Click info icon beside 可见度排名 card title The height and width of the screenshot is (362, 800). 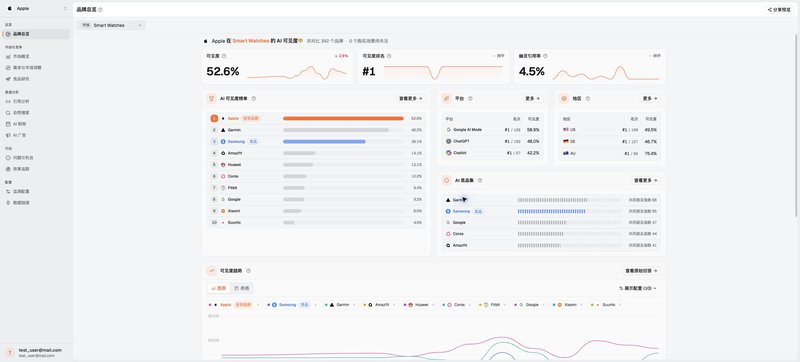[x=389, y=56]
